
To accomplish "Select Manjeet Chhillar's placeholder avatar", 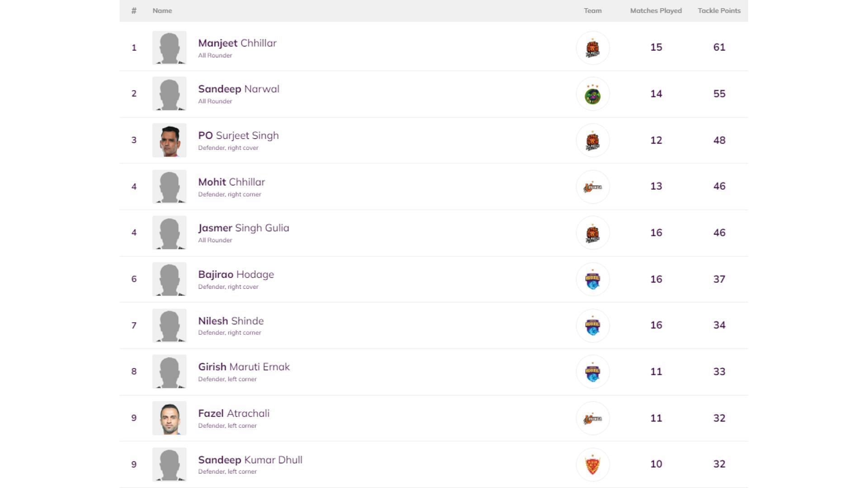I will tap(169, 48).
